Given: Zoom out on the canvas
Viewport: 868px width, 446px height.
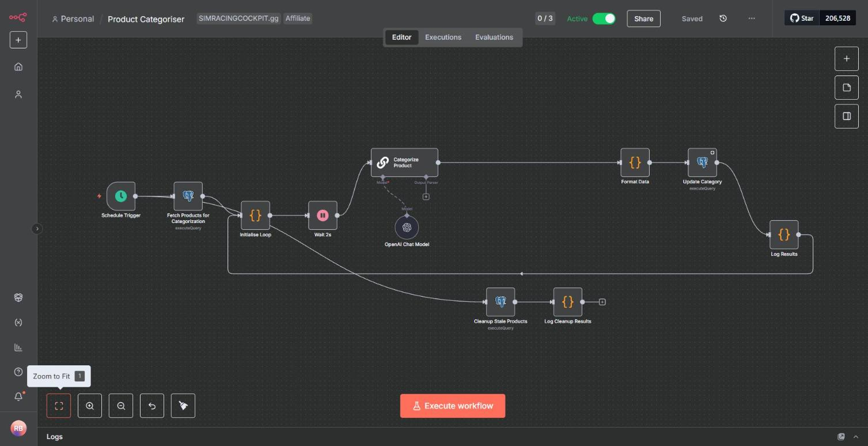Looking at the screenshot, I should point(121,406).
